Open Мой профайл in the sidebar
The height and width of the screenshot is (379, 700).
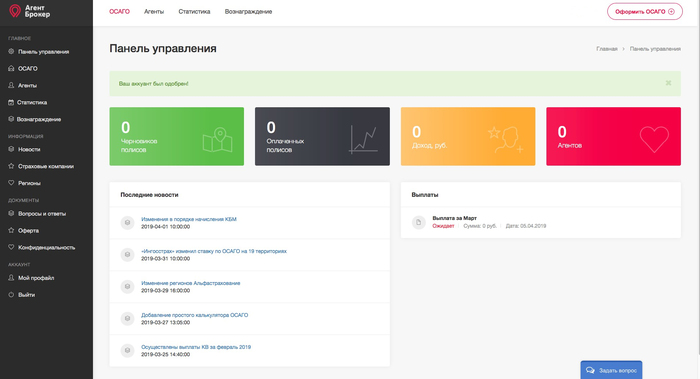31,278
